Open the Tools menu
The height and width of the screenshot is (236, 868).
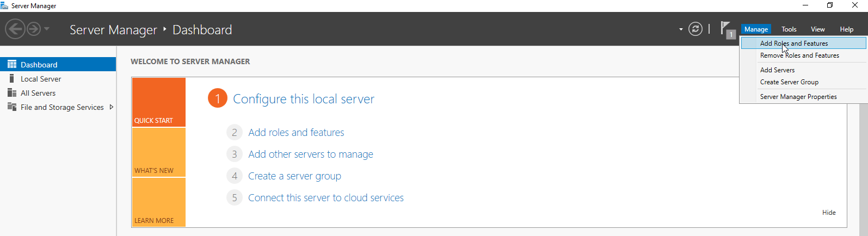(x=789, y=29)
